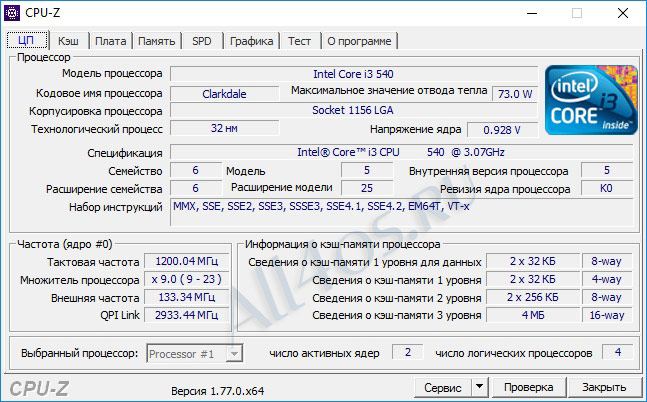This screenshot has width=647, height=402.
Task: Click the Socket 1156 LGA field
Action: [354, 110]
